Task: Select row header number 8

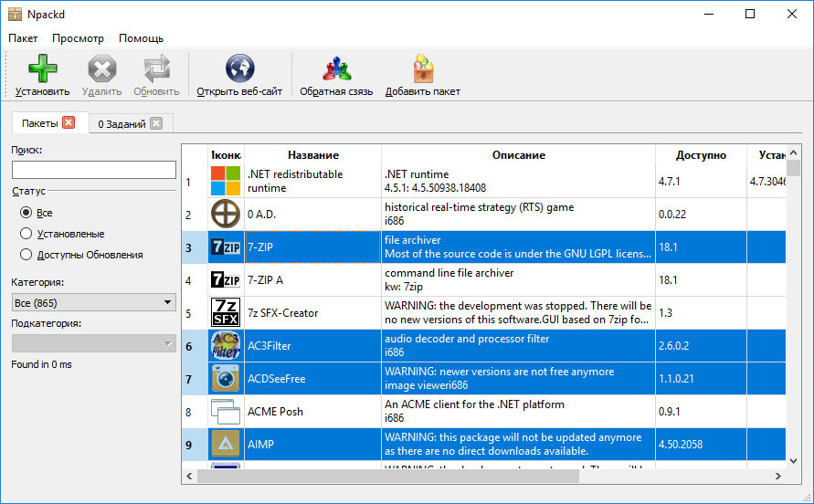Action: 195,412
